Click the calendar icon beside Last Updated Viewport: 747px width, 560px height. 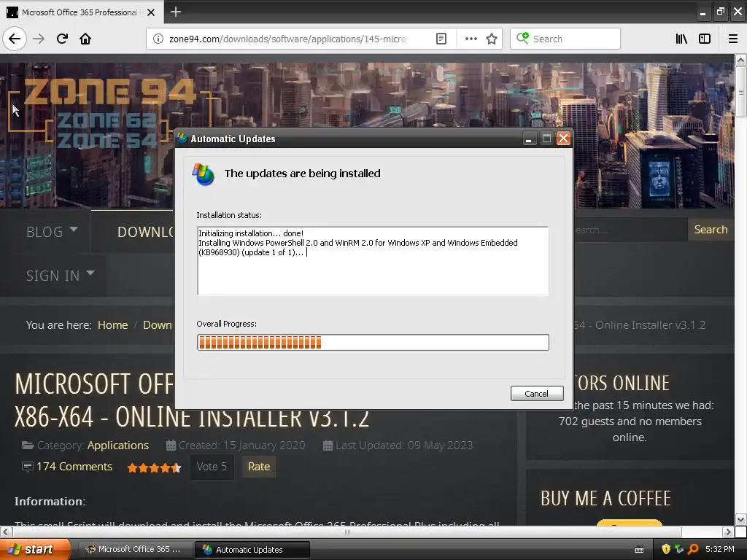pyautogui.click(x=328, y=446)
